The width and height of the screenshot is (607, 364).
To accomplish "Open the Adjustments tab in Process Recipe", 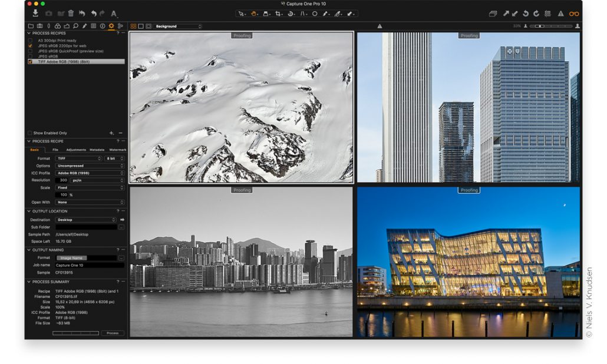I will coord(76,150).
